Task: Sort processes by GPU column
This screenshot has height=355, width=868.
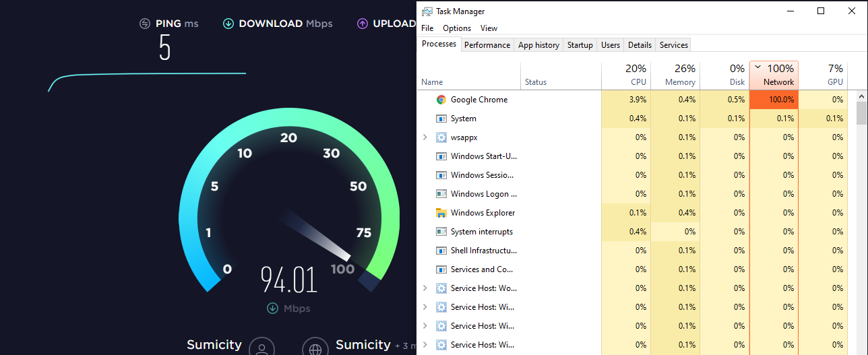Action: 823,75
